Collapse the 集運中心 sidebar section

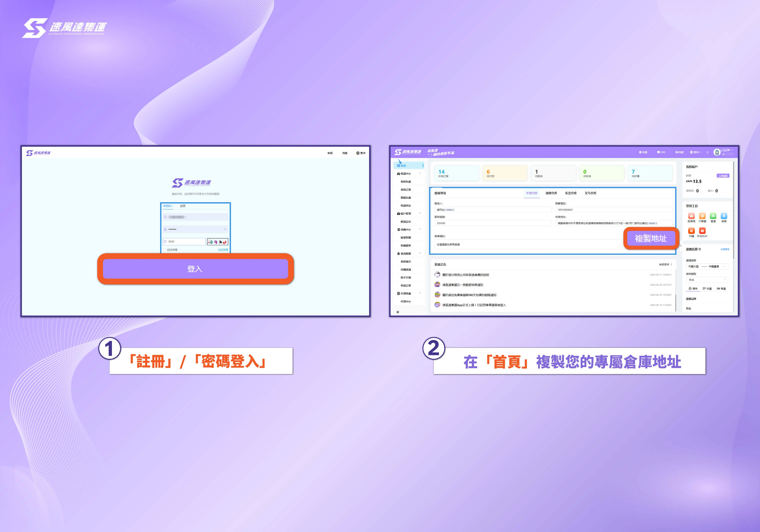coord(420,173)
